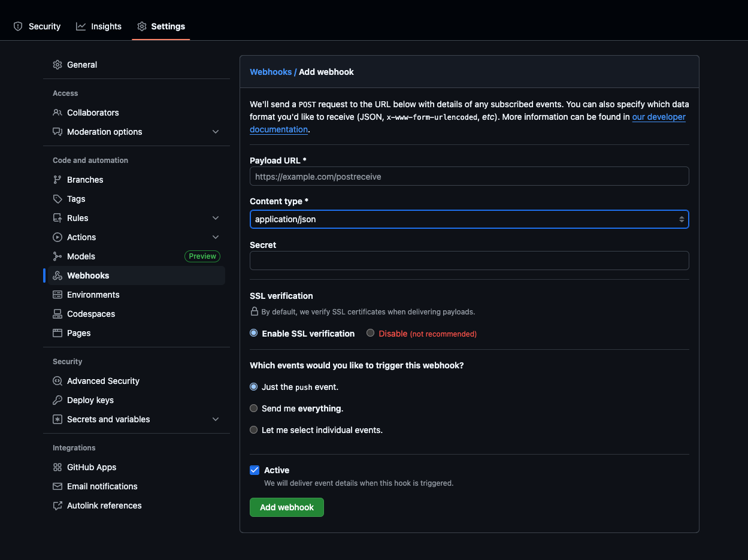
Task: Go to Collaborators settings page
Action: click(137, 113)
